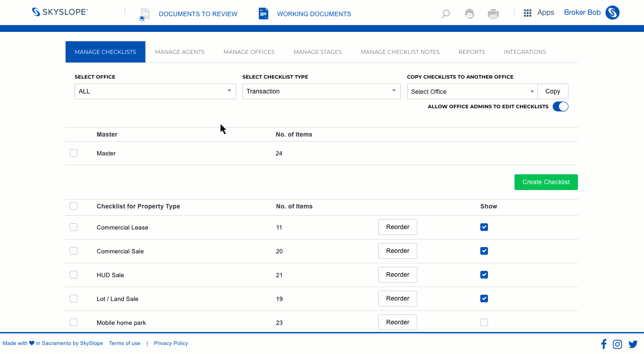Enable Show for Mobile home park

(x=484, y=323)
